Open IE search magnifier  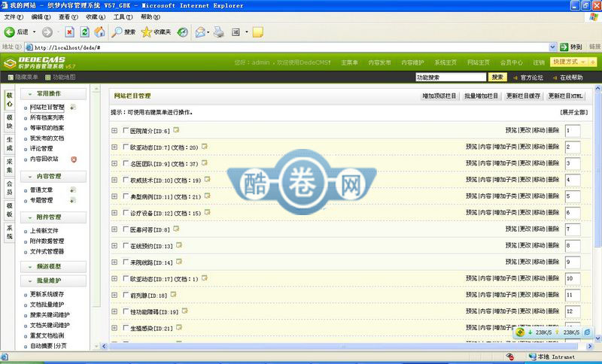click(x=117, y=32)
